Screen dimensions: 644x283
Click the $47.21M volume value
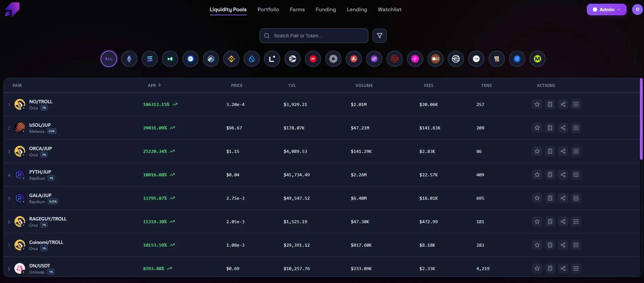[360, 128]
